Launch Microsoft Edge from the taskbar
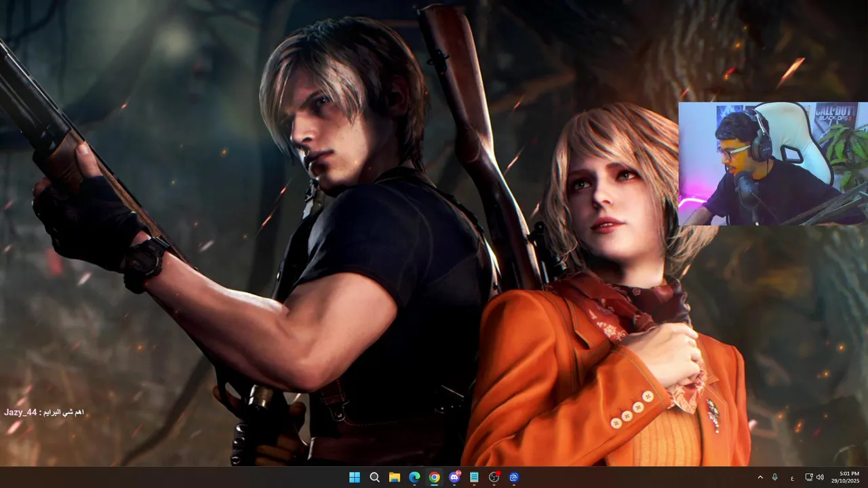 [x=414, y=477]
